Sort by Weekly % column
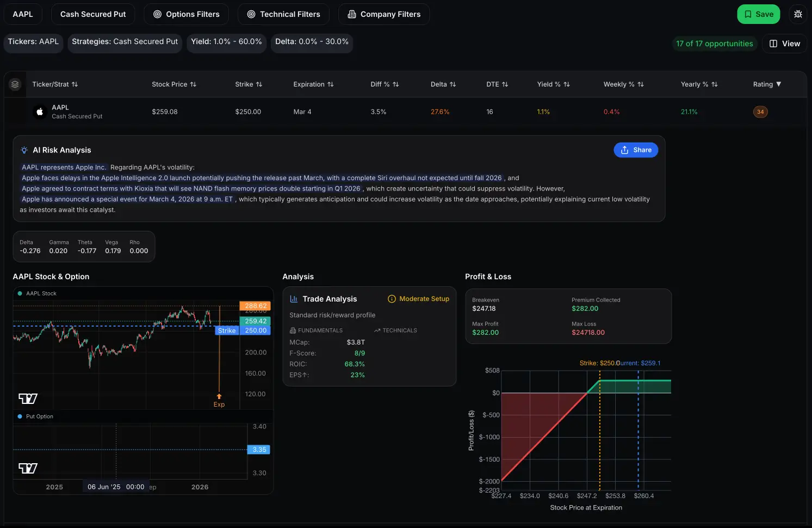Viewport: 812px width, 528px height. point(623,84)
